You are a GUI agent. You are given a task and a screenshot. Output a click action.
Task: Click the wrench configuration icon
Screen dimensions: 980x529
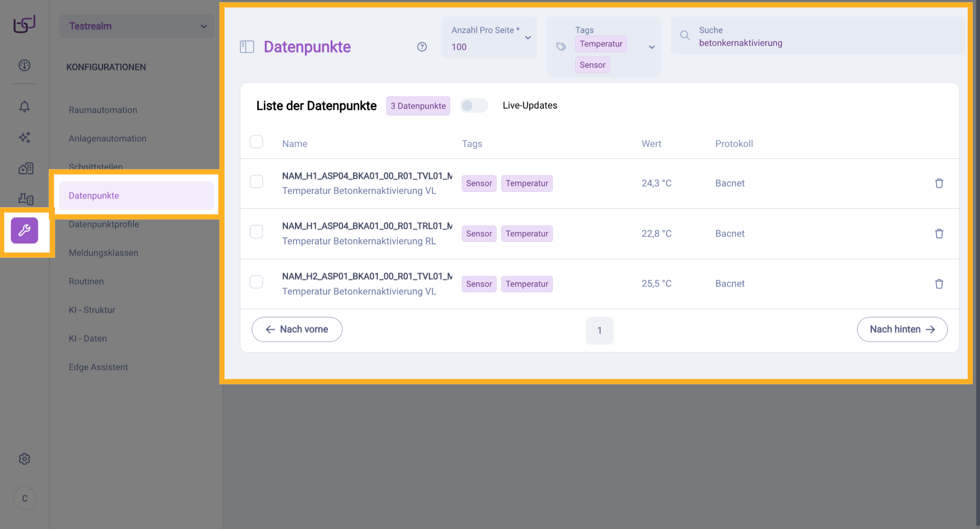(x=24, y=231)
